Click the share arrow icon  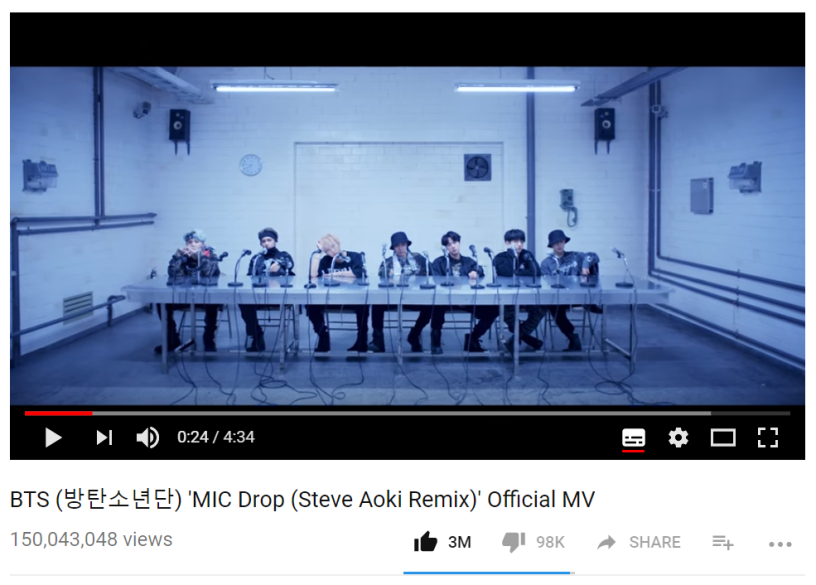click(606, 542)
